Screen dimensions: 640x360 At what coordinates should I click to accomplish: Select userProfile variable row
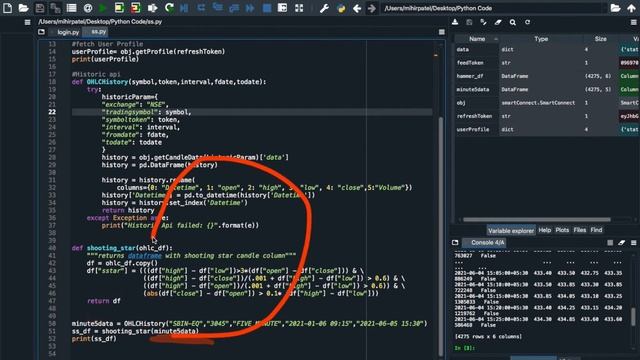click(x=547, y=129)
